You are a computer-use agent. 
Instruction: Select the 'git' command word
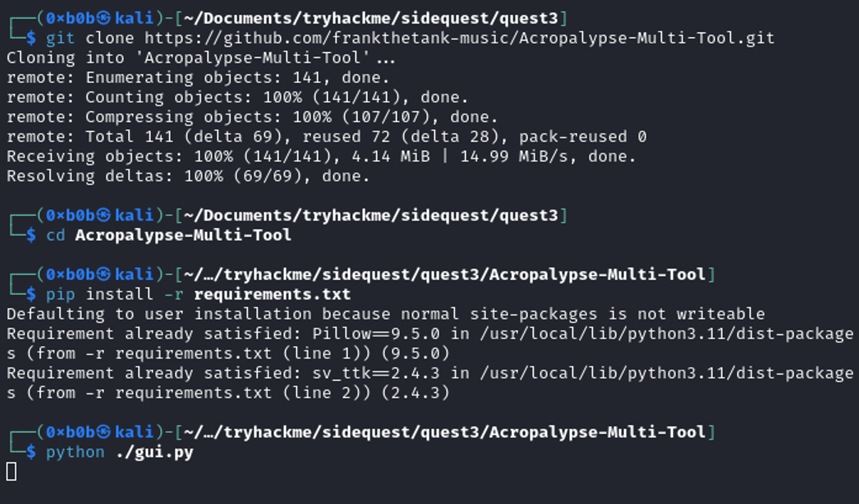[x=60, y=38]
